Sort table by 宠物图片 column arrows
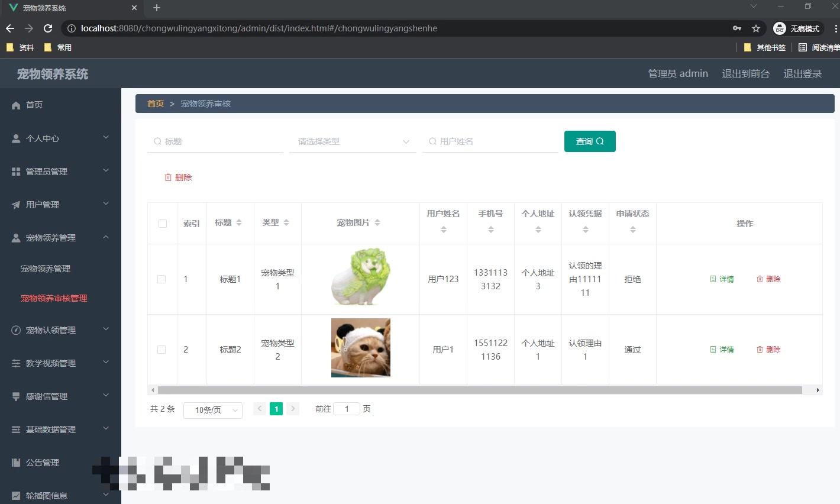 [377, 222]
